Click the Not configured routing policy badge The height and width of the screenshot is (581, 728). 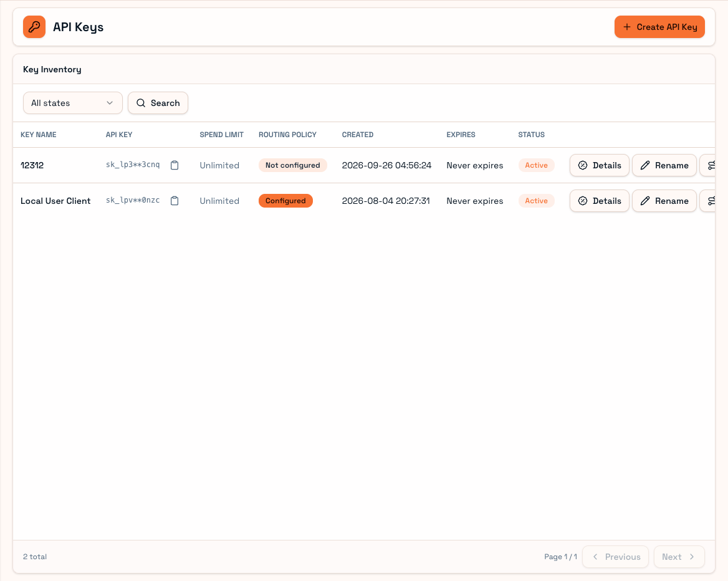(x=292, y=165)
